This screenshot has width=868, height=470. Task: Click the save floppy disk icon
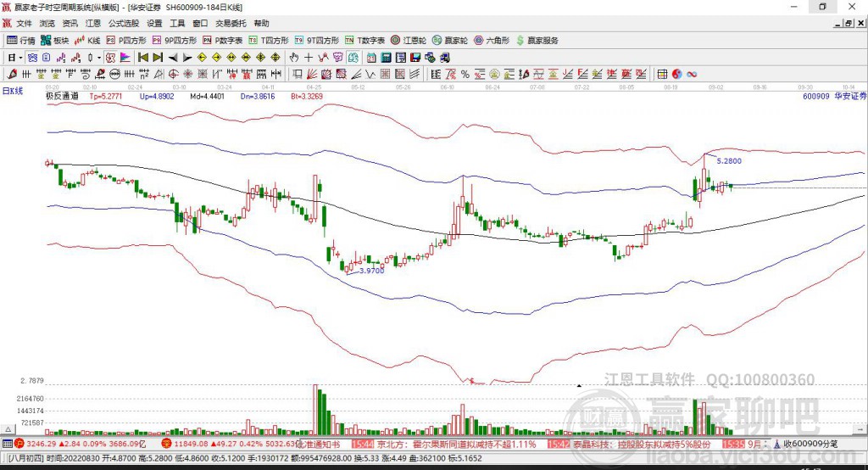click(415, 57)
